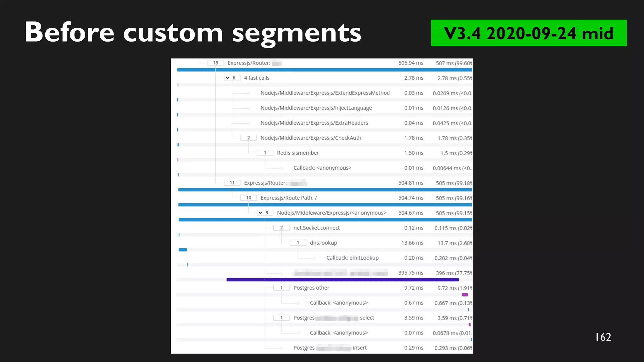Click the Expressjs/Route Path blue timeline bar
Screen dimensions: 644x362
pyautogui.click(x=325, y=205)
